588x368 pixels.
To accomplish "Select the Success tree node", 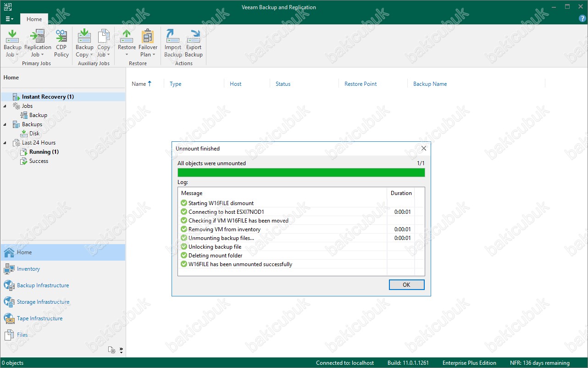I will point(39,161).
